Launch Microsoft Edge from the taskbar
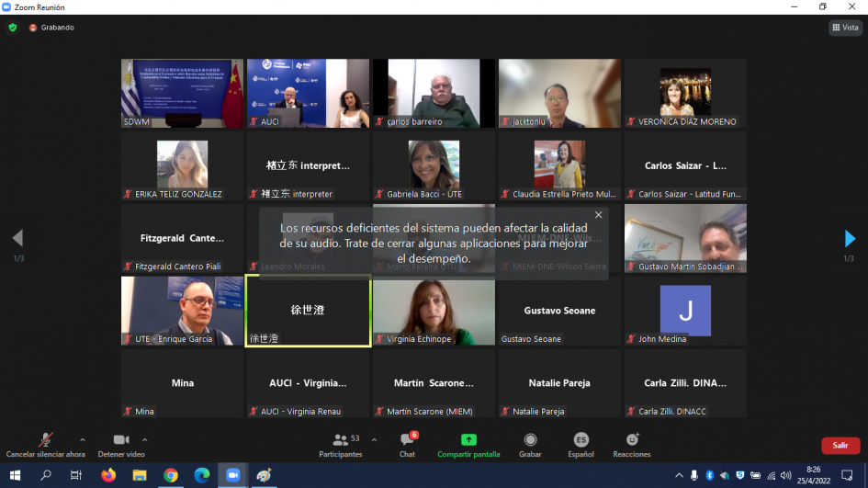868x488 pixels. click(201, 475)
